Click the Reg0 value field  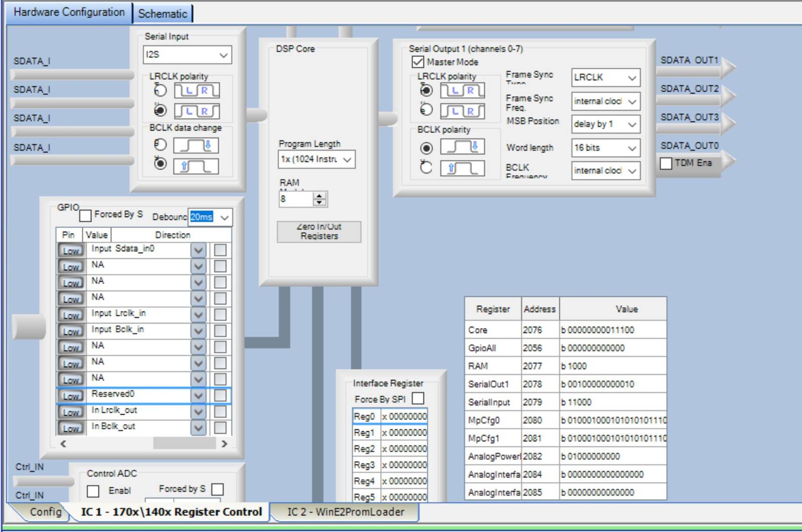click(404, 417)
